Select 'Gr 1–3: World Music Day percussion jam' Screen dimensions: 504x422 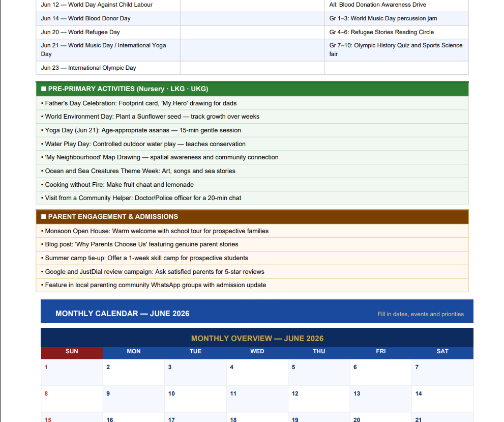(x=396, y=19)
